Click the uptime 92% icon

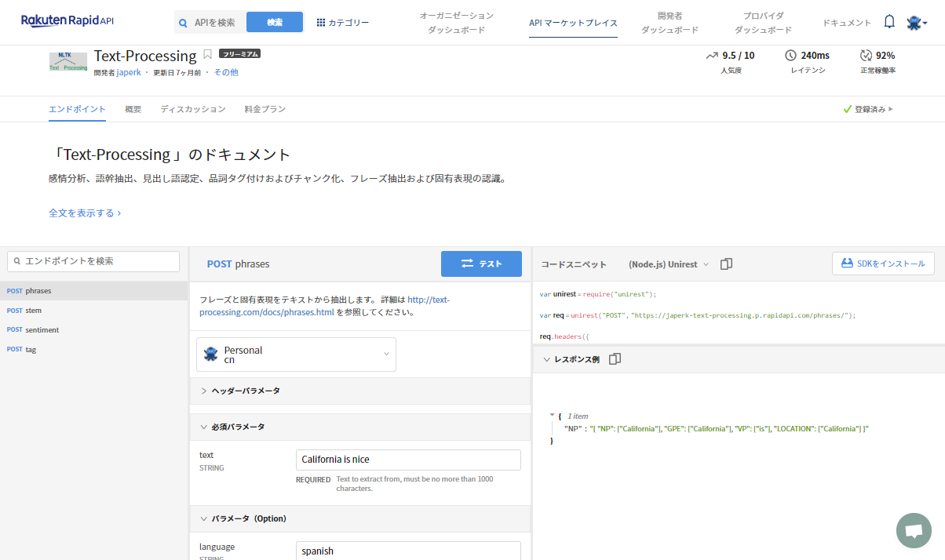867,55
